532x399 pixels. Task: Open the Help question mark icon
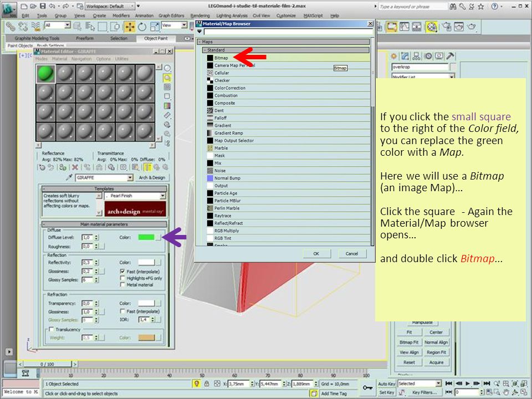click(x=495, y=6)
